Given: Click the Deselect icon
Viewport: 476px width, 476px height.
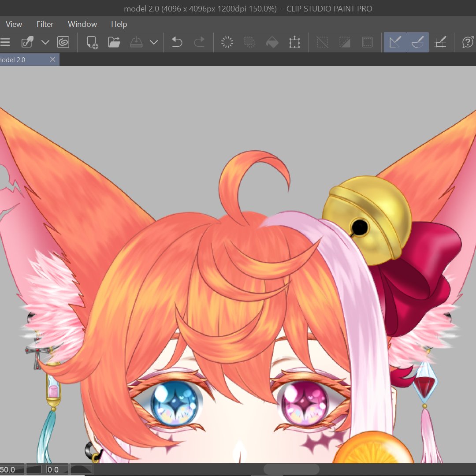Looking at the screenshot, I should (322, 42).
